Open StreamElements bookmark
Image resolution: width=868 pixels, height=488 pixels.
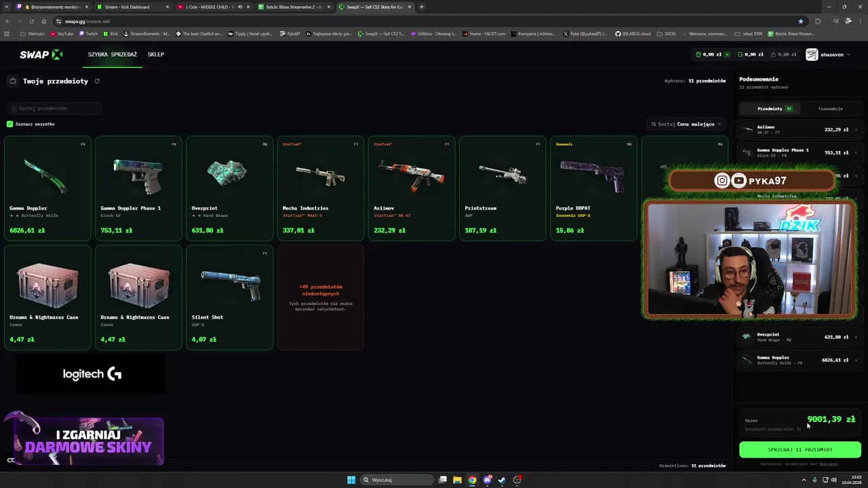coord(146,34)
